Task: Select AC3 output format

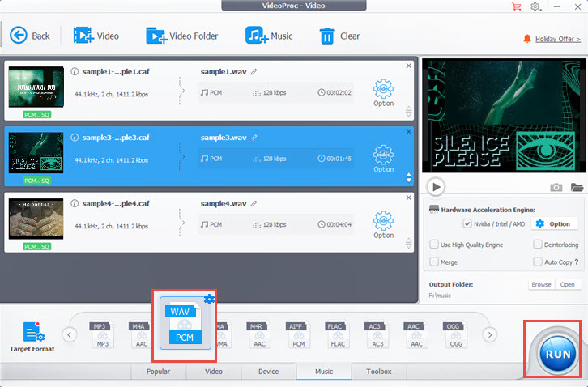Action: 377,335
